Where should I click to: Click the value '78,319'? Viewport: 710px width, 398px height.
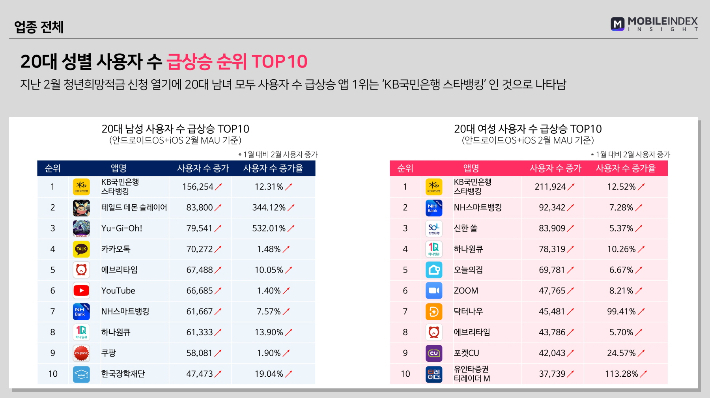552,249
